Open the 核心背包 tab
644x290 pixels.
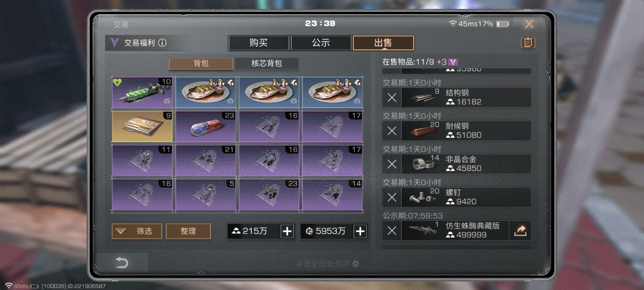(x=267, y=63)
